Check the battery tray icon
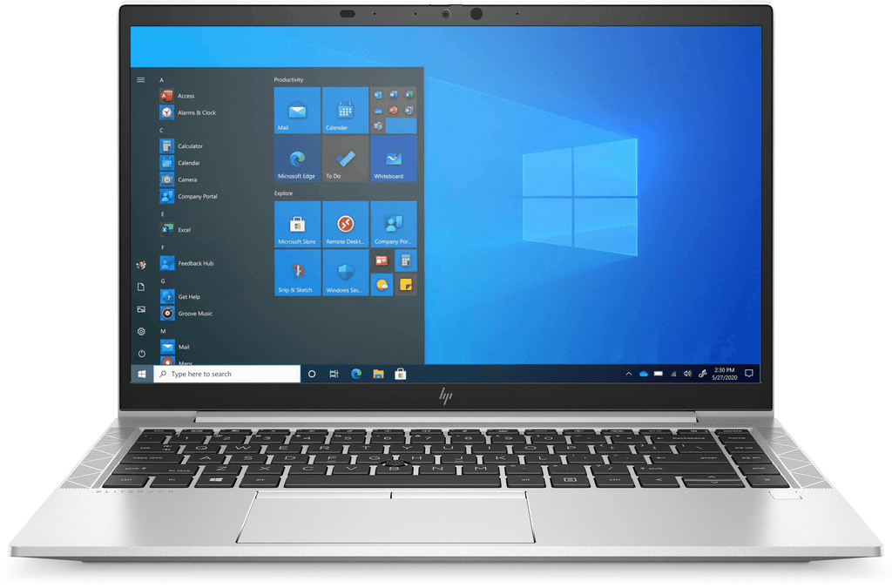This screenshot has height=588, width=892. pyautogui.click(x=659, y=375)
